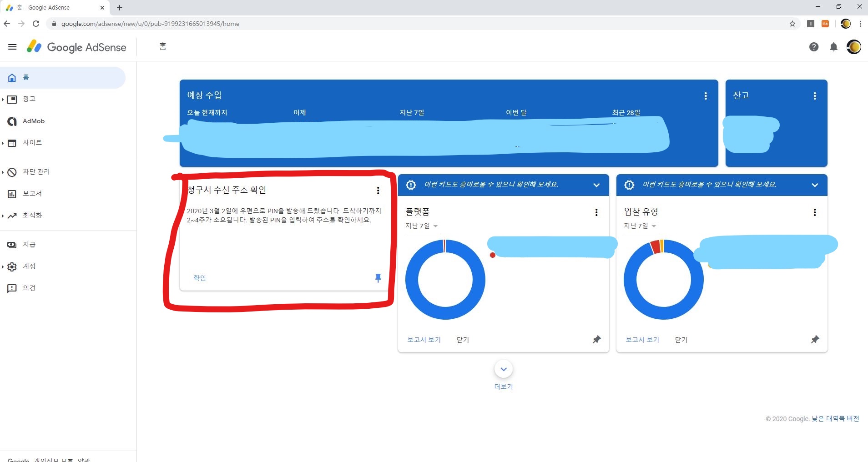Go back in the browser
The width and height of the screenshot is (868, 462).
coord(7,24)
